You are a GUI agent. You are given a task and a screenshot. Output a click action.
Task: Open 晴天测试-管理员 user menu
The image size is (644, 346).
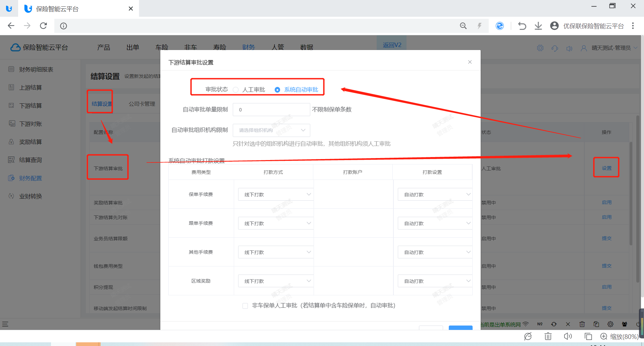pos(609,48)
